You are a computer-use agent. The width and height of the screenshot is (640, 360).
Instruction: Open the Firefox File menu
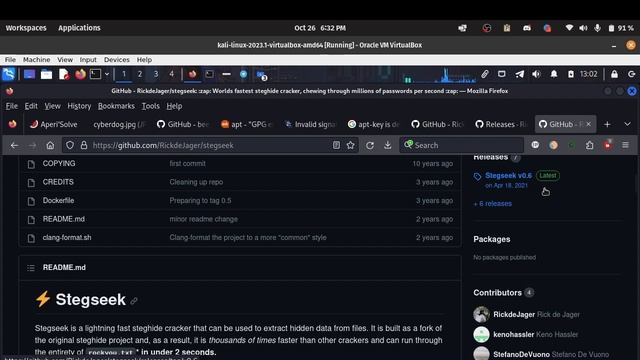(11, 106)
